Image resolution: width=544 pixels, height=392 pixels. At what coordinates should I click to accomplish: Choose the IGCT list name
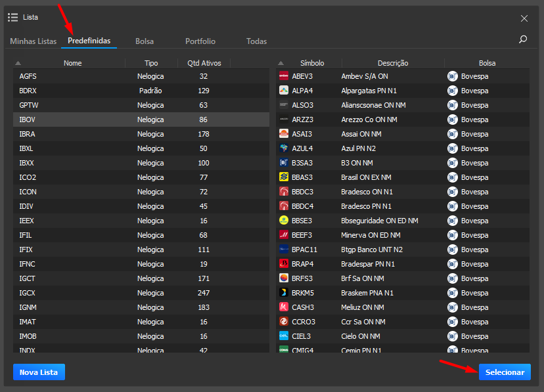coord(27,278)
